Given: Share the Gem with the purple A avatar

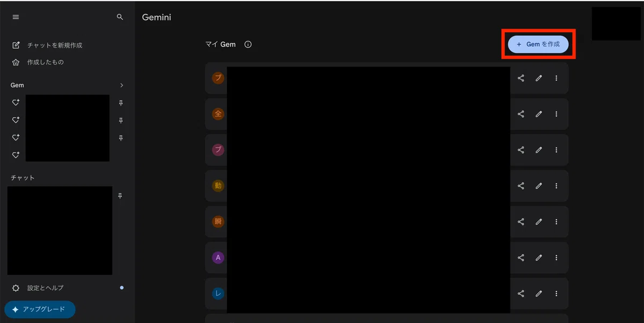Looking at the screenshot, I should [521, 258].
